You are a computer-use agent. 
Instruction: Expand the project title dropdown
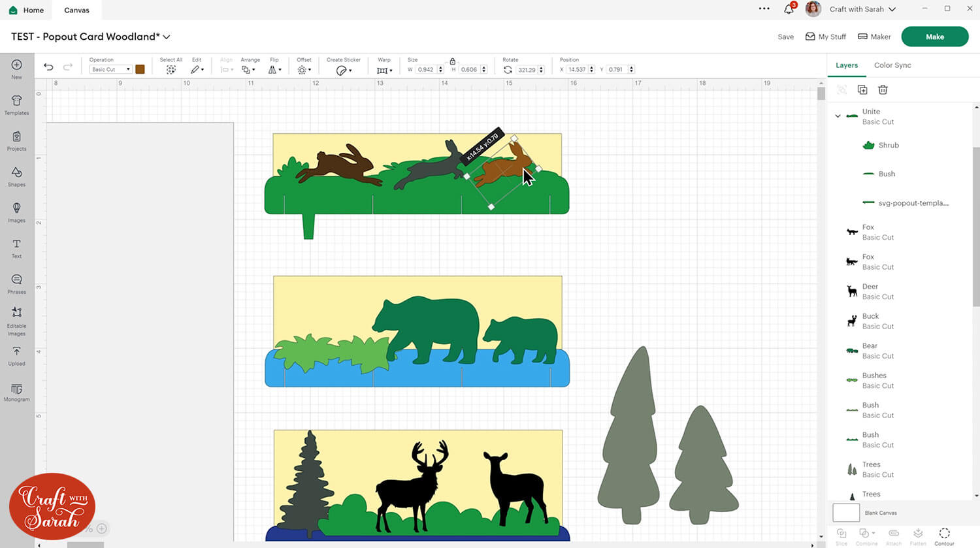point(167,37)
